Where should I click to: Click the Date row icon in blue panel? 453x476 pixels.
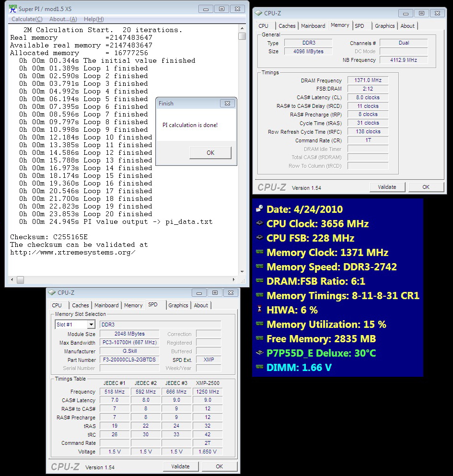(x=259, y=209)
